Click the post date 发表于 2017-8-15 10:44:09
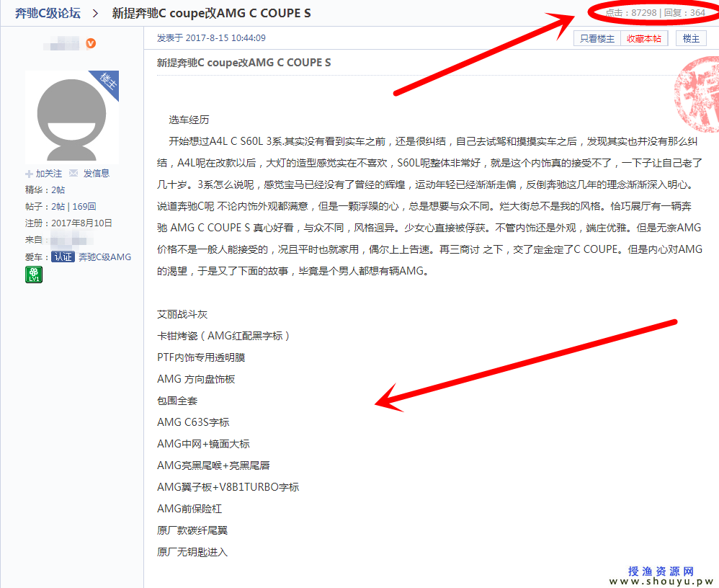The width and height of the screenshot is (719, 588). (x=211, y=38)
